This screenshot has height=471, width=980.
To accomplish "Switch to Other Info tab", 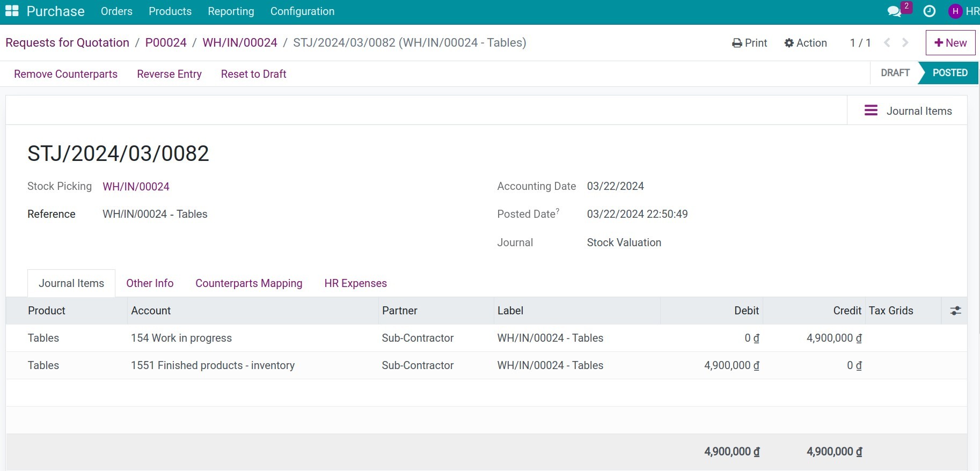I will click(x=150, y=283).
